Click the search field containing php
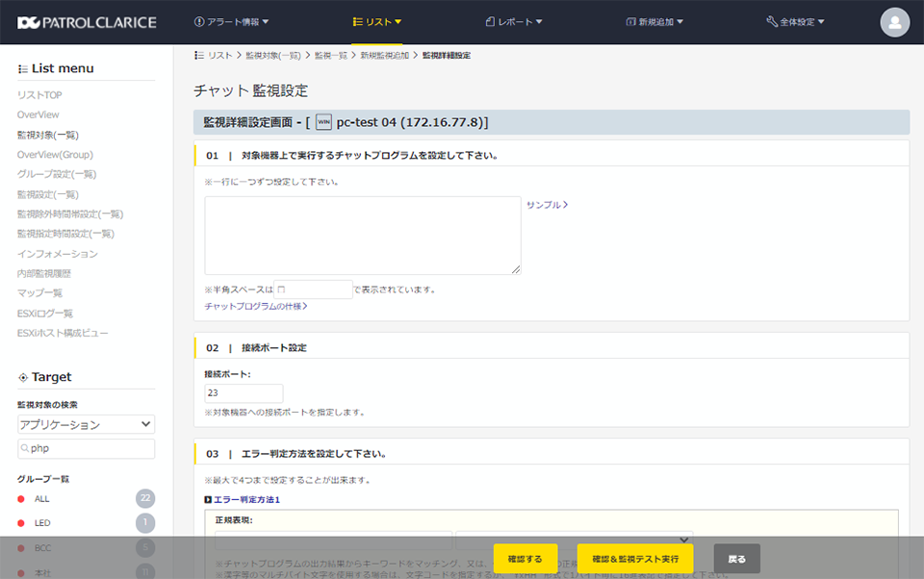This screenshot has height=579, width=924. [x=86, y=448]
